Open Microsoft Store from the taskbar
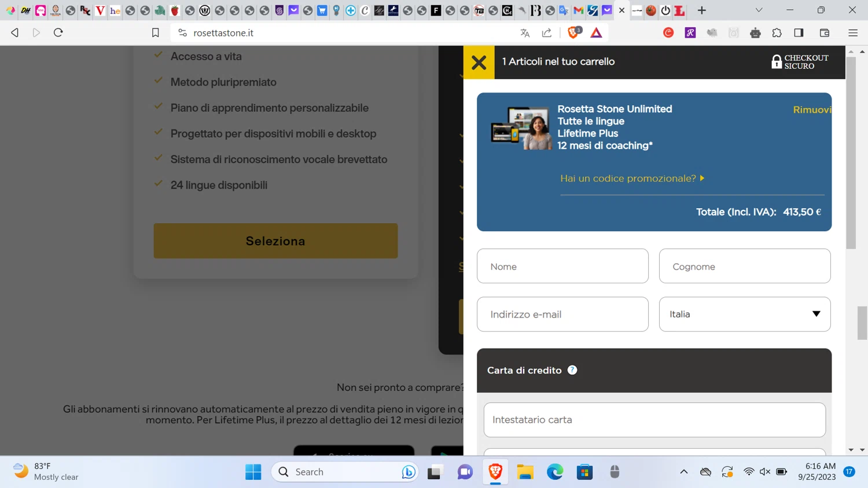 (x=585, y=472)
